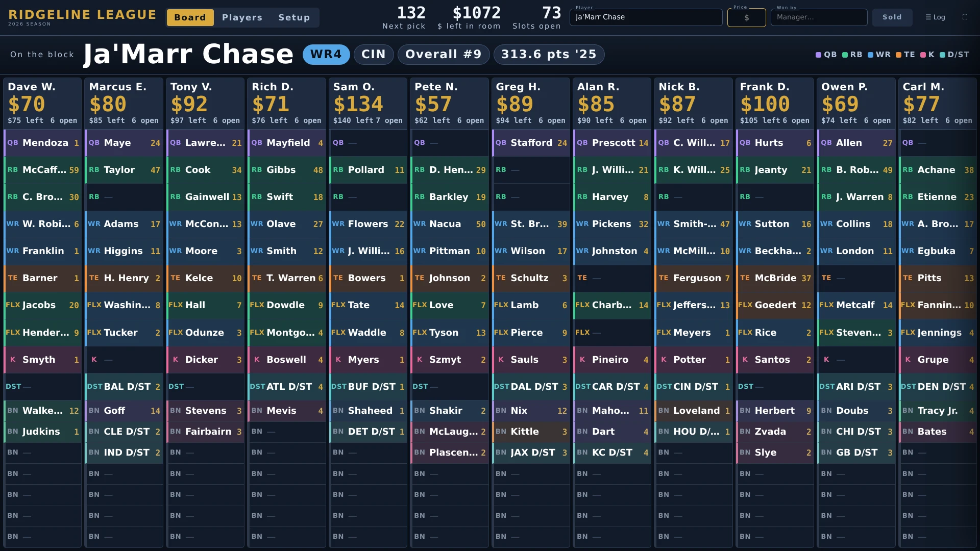Viewport: 980px width, 551px height.
Task: Click Goff bench row
Action: [x=124, y=411]
